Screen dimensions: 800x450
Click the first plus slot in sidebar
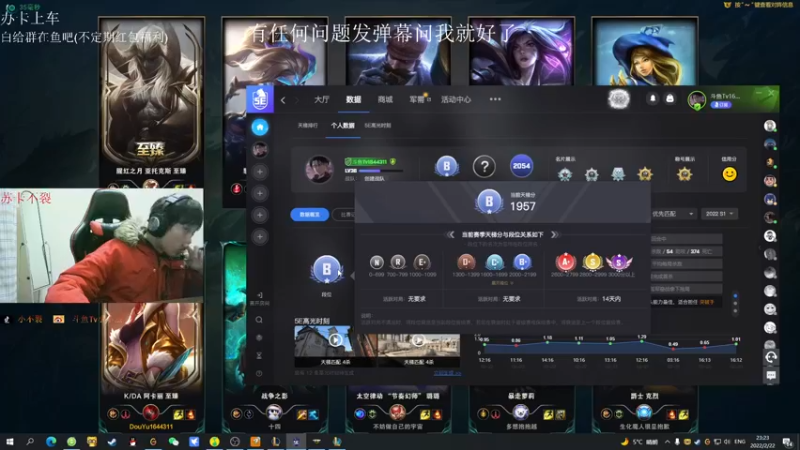(260, 172)
